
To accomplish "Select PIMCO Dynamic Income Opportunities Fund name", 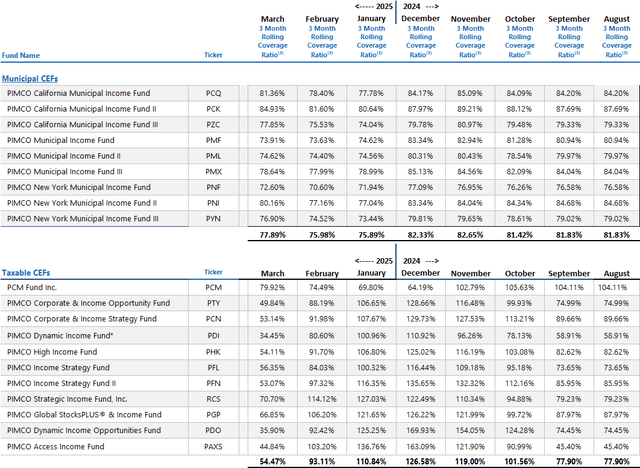I will click(x=84, y=430).
